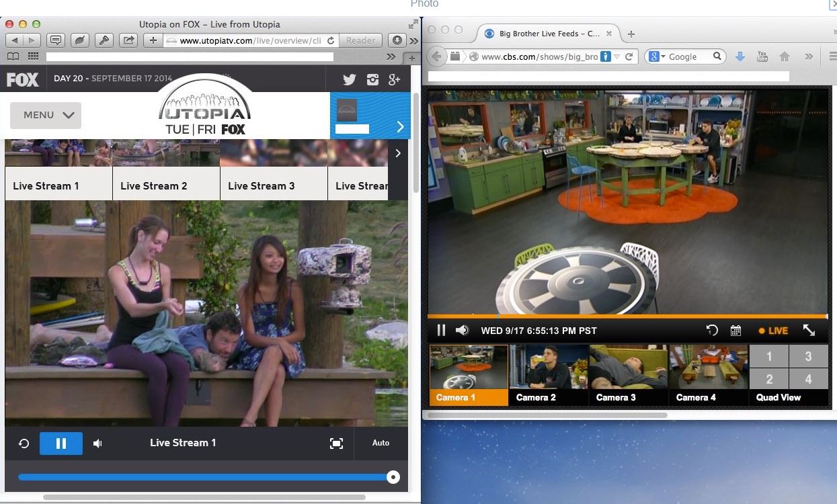Select the Live Stream 1 tab

click(58, 183)
